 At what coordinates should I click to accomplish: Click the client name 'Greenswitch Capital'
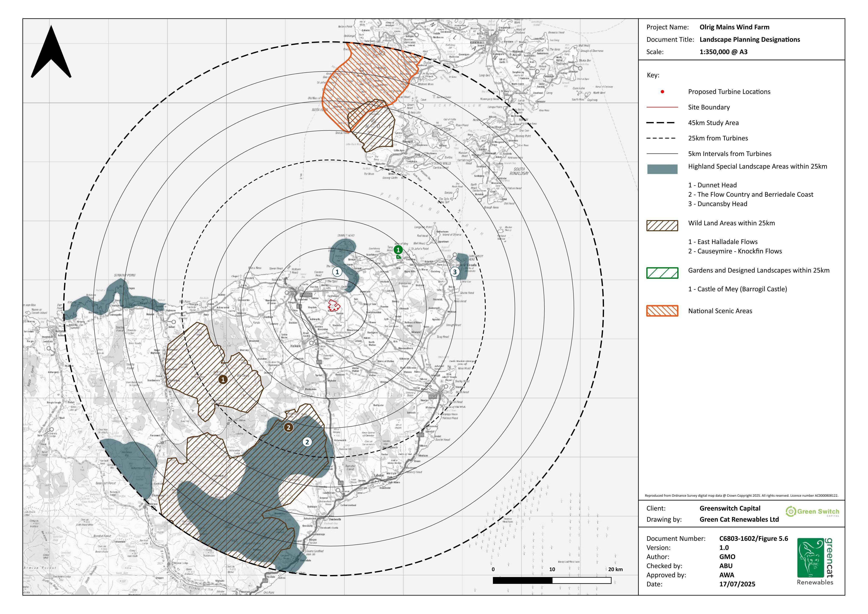point(730,508)
